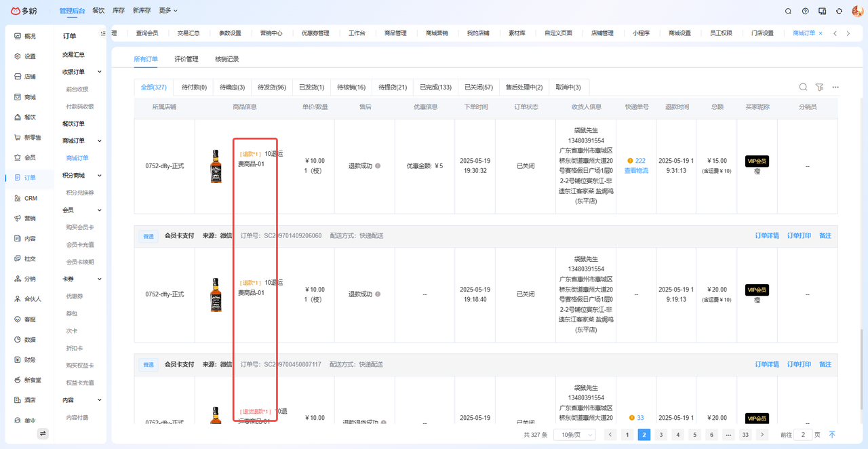The width and height of the screenshot is (868, 449).
Task: Switch to the 评价管理 tab
Action: pyautogui.click(x=186, y=59)
